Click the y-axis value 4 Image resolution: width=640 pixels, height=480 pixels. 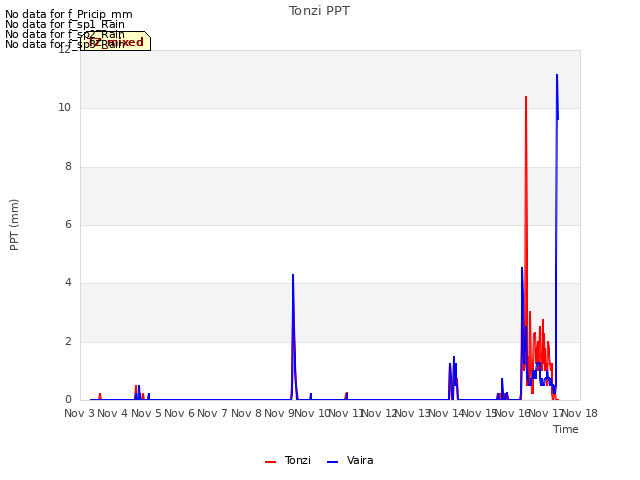(x=68, y=283)
